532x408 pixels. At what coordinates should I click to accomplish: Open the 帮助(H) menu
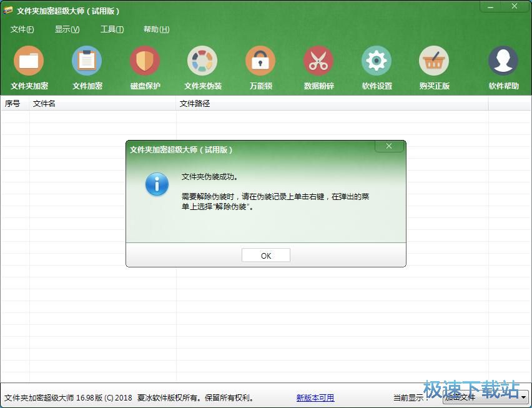(x=156, y=29)
